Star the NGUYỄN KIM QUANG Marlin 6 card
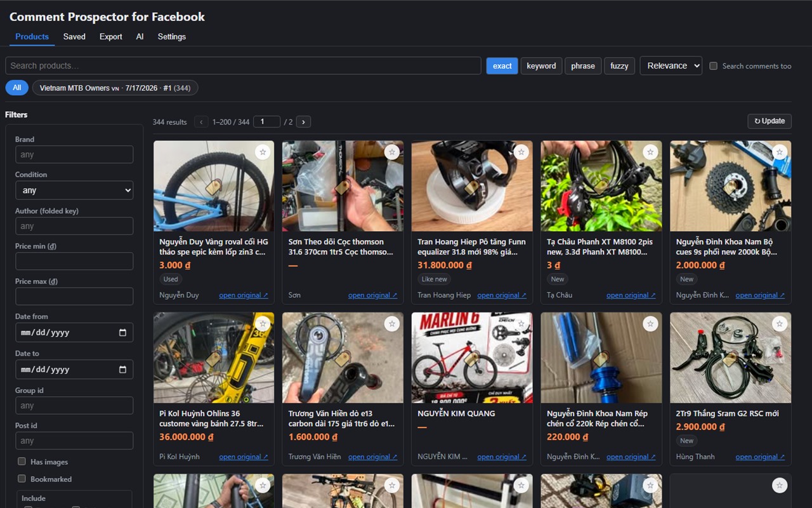812x508 pixels. pos(521,324)
